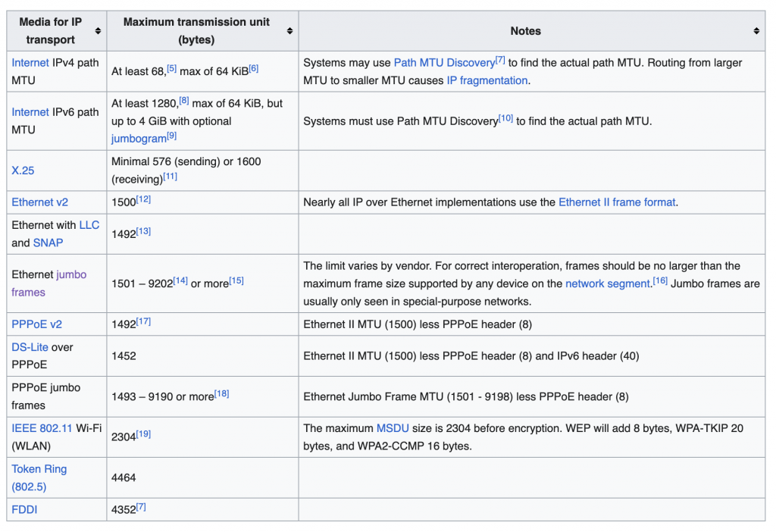Open the DS-Lite link

click(x=30, y=347)
